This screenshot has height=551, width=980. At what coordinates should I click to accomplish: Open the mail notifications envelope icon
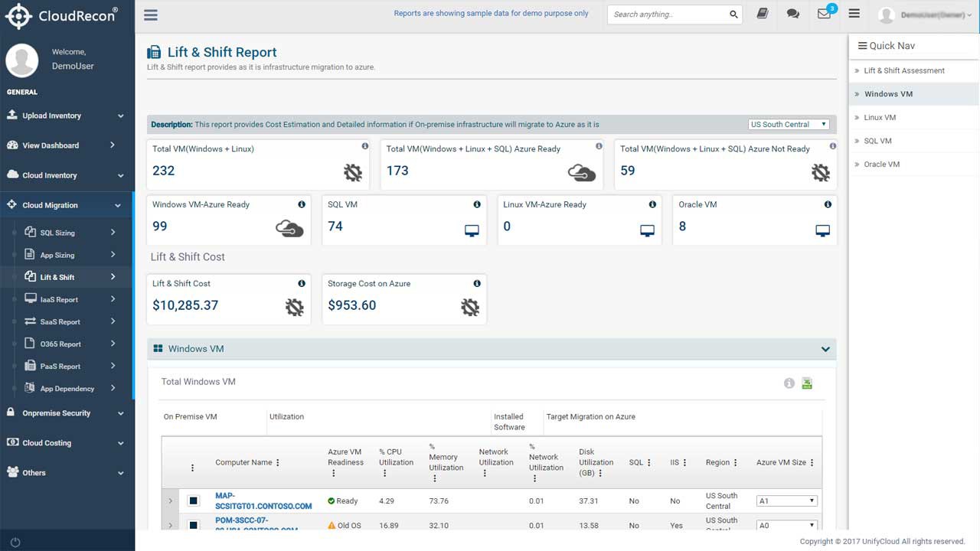coord(824,14)
